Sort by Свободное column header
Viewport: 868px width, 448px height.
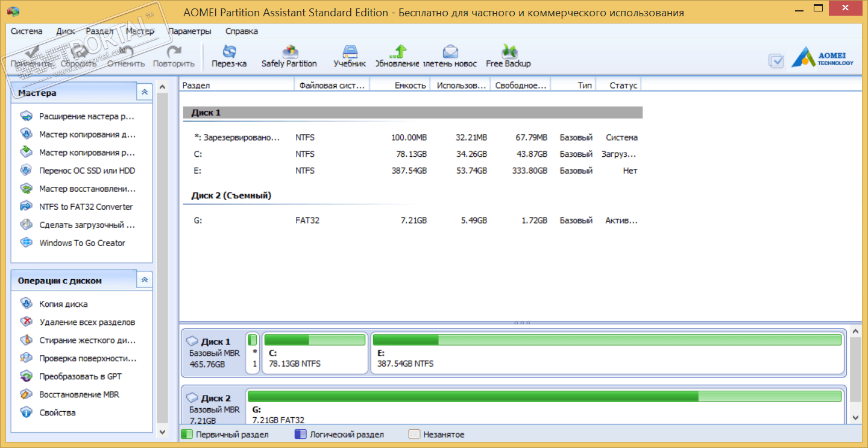coord(520,86)
